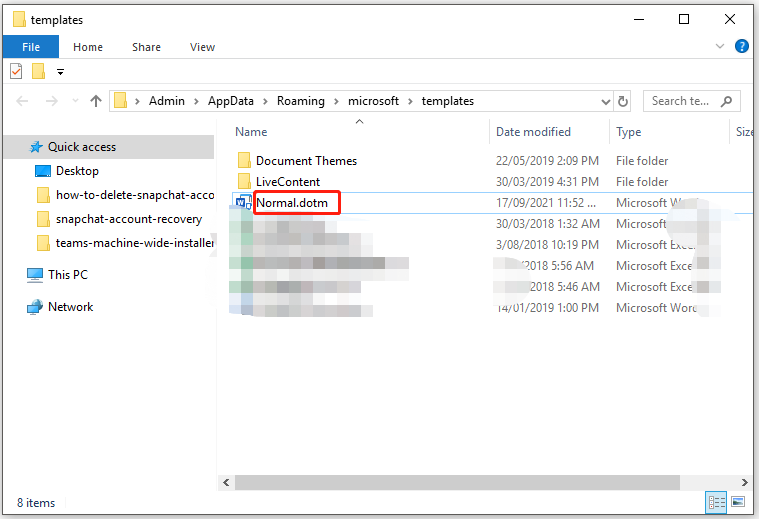Expand the address bar history dropdown

tap(605, 101)
